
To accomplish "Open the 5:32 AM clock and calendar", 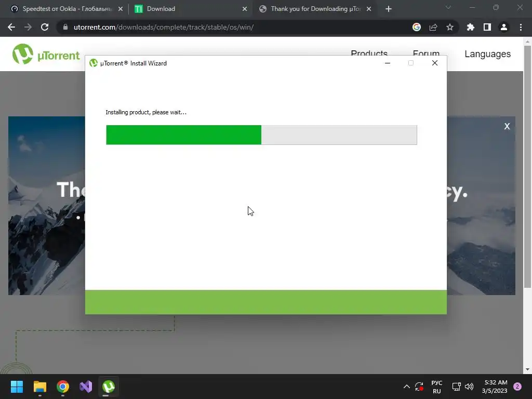I will pos(495,387).
